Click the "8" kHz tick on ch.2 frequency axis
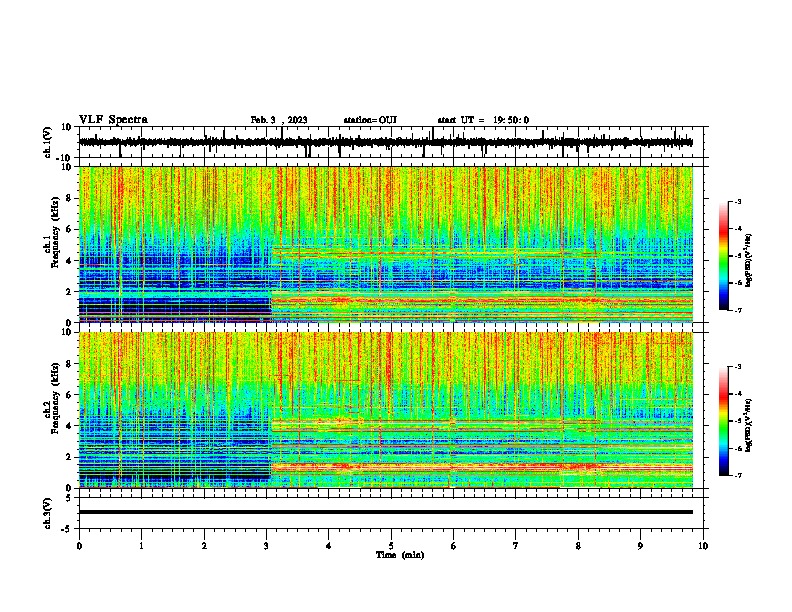 (x=69, y=364)
